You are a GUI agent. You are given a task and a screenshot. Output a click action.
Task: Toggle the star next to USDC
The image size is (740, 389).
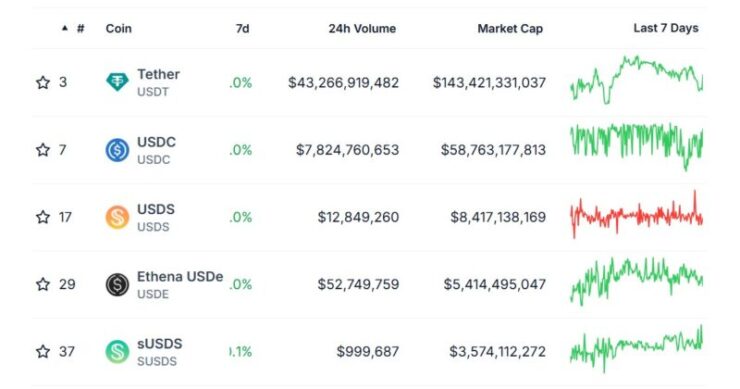click(43, 150)
